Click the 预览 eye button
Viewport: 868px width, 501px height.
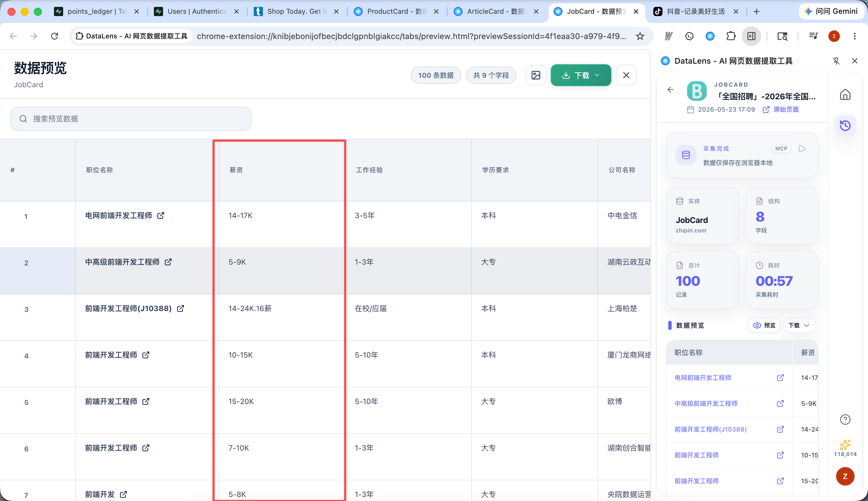click(x=764, y=325)
